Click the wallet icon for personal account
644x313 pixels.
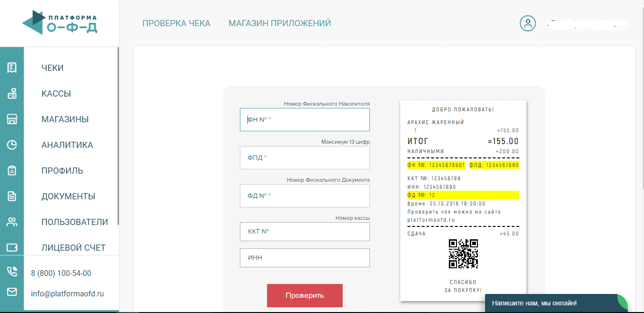point(12,248)
